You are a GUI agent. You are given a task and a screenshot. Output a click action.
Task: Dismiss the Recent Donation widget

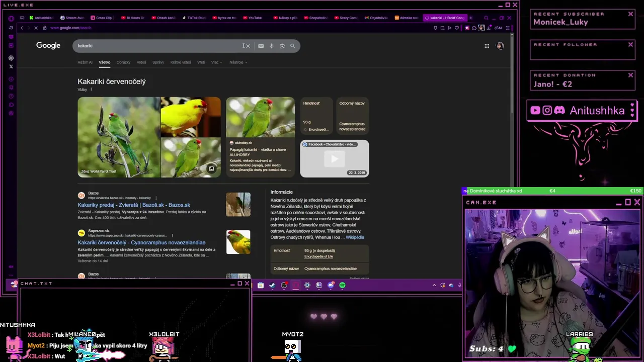(x=630, y=75)
